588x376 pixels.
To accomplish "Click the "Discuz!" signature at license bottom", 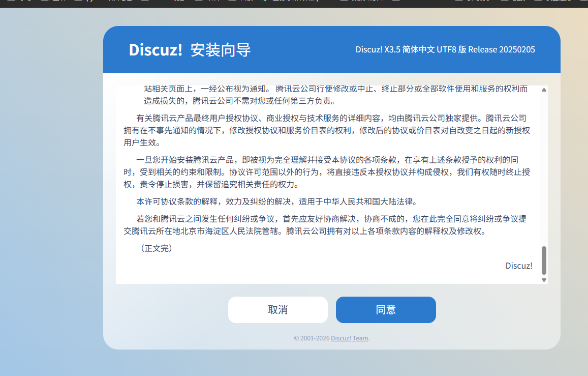I will 518,266.
